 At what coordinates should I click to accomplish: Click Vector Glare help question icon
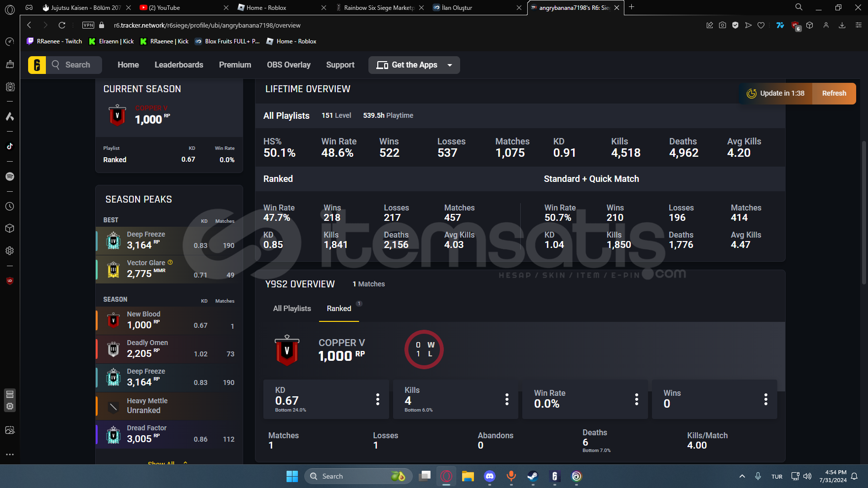coord(170,263)
